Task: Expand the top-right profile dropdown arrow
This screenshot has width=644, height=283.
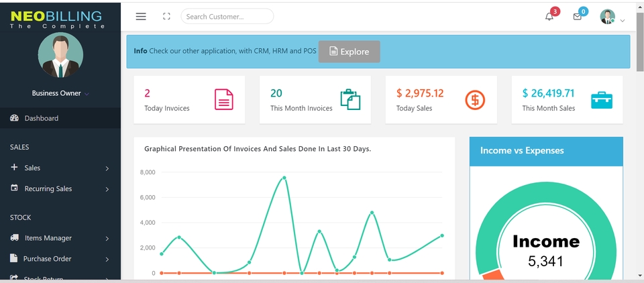Action: pyautogui.click(x=623, y=21)
